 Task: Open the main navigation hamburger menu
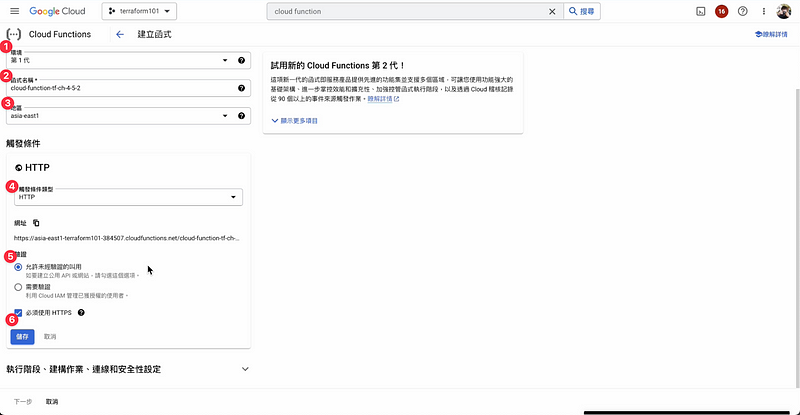(14, 11)
